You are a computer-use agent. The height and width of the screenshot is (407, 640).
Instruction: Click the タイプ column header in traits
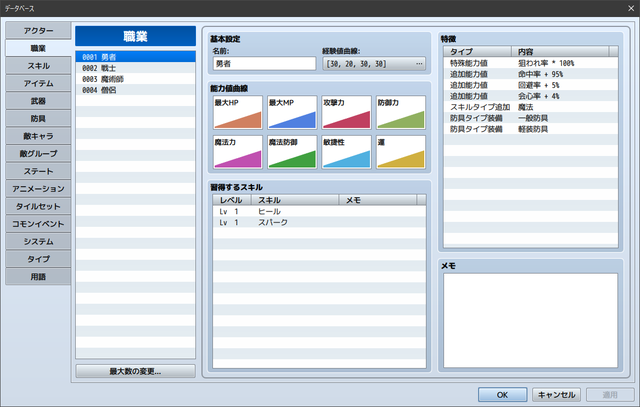[x=478, y=51]
